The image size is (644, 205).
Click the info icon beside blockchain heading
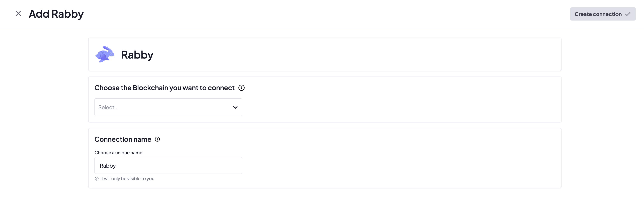pyautogui.click(x=241, y=88)
